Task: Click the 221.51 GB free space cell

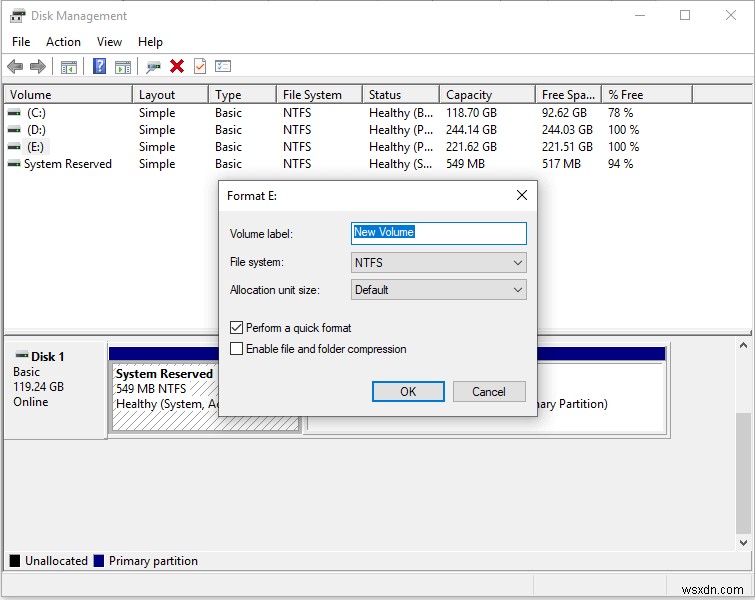Action: (x=567, y=146)
